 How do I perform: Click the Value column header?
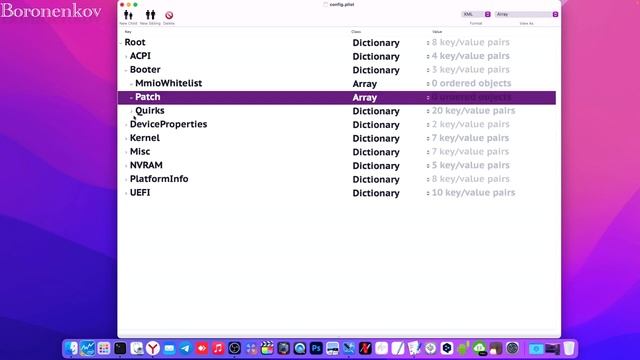click(437, 32)
